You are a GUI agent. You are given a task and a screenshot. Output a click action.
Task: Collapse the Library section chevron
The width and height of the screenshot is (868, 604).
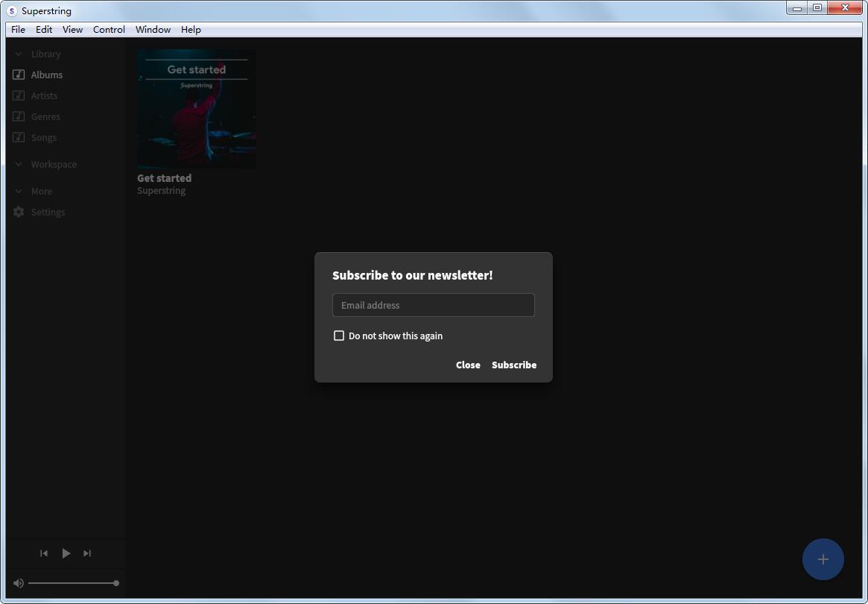19,54
